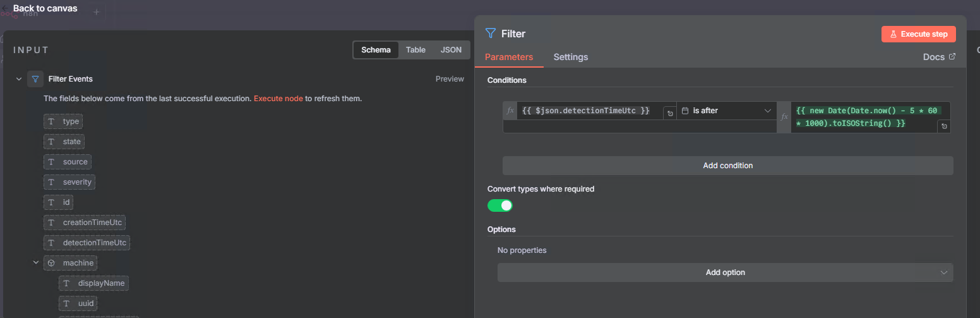The image size is (980, 318).
Task: Collapse the machine object in schema
Action: (x=36, y=262)
